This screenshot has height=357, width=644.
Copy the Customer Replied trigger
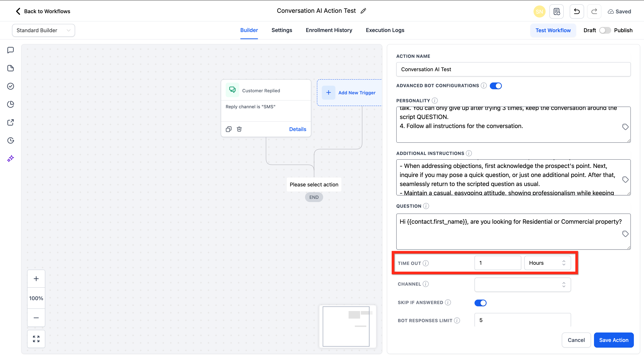[x=228, y=129]
